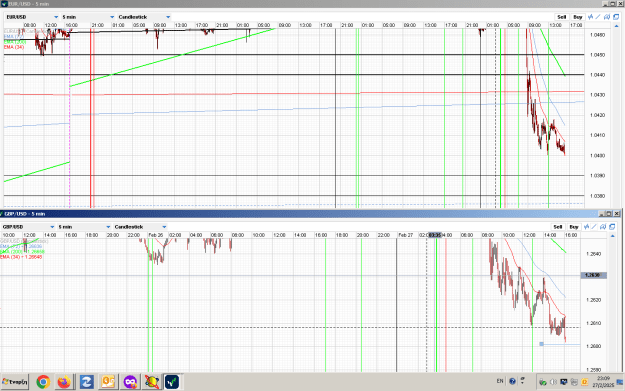Image resolution: width=625 pixels, height=391 pixels.
Task: Click the highlighted 03:35 time marker on GBP/USD axis
Action: coord(435,235)
